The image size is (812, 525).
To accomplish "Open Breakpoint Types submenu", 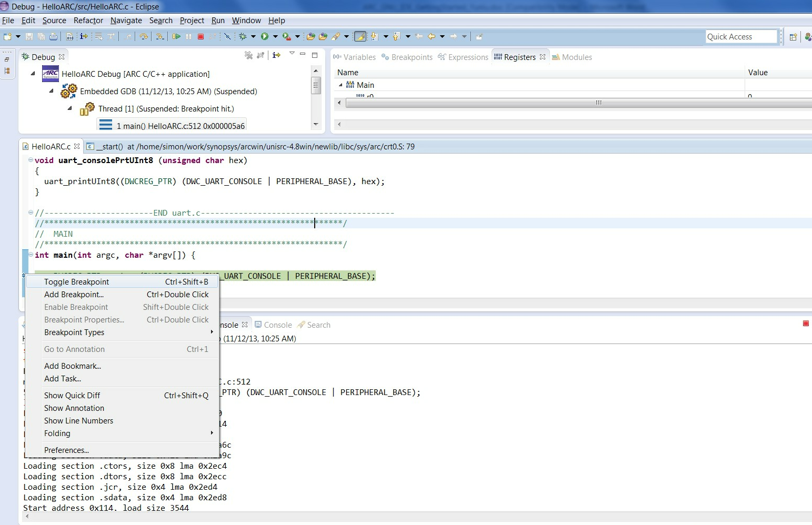I will point(122,332).
